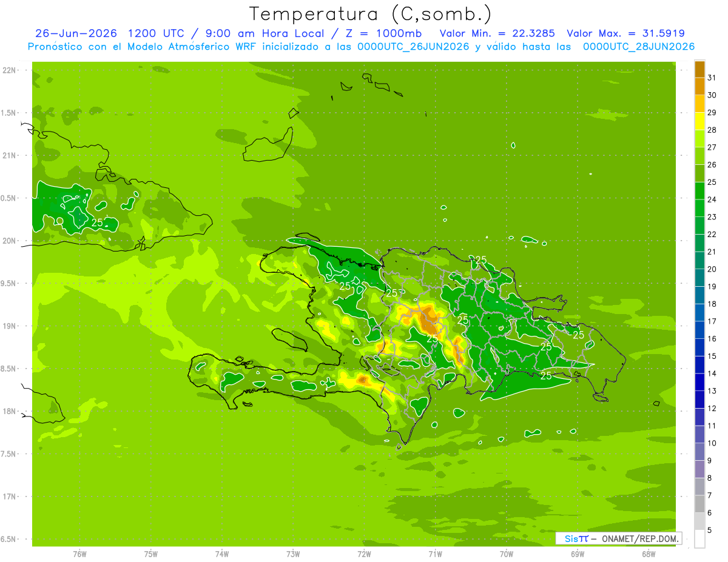Click the '70W' longitude axis label
Image resolution: width=728 pixels, height=562 pixels.
coord(507,554)
